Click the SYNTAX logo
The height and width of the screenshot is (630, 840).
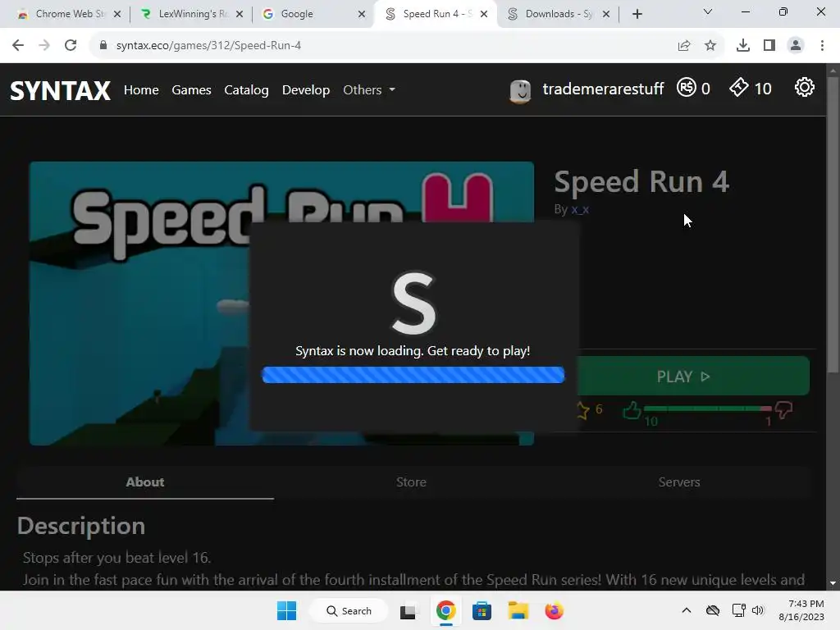[61, 90]
